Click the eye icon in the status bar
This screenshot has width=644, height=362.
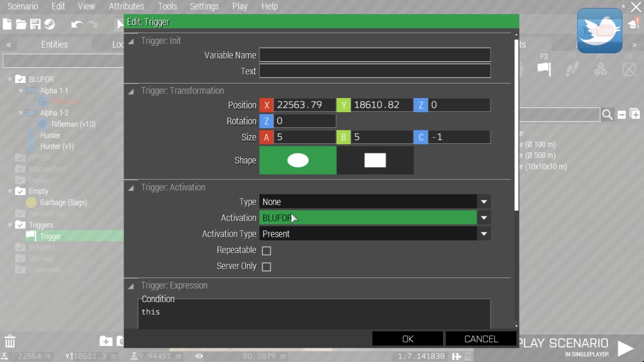(x=199, y=356)
